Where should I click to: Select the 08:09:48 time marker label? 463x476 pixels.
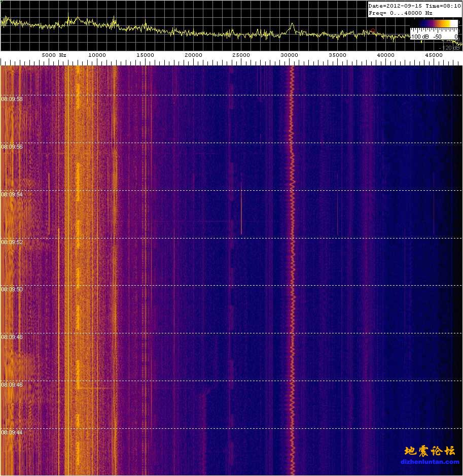tap(12, 337)
